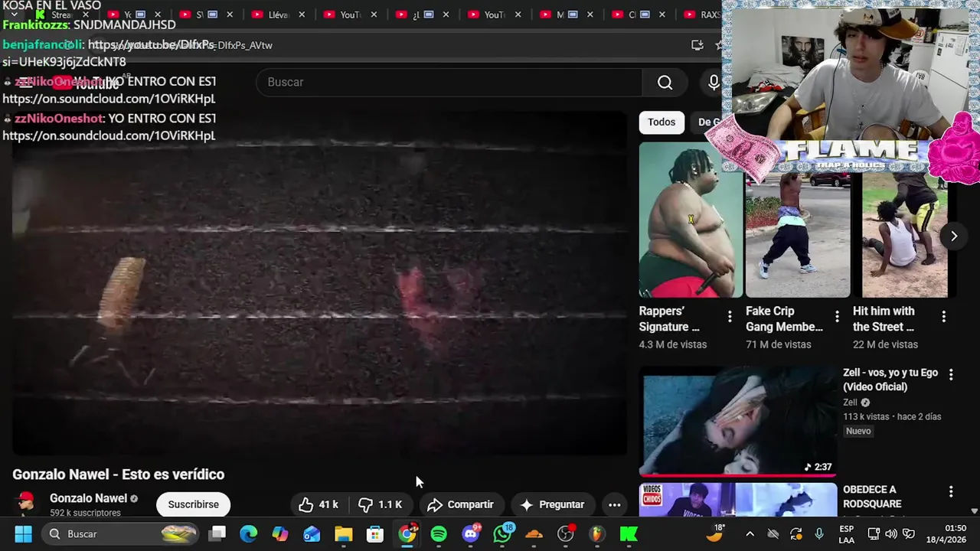Click the Gonzalo Nawel video player
Image resolution: width=980 pixels, height=551 pixels.
[319, 283]
